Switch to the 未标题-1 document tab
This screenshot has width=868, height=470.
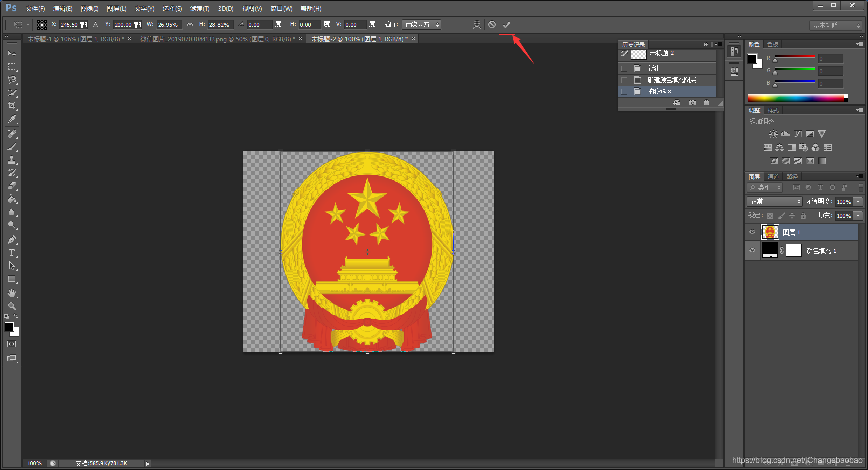(76, 39)
